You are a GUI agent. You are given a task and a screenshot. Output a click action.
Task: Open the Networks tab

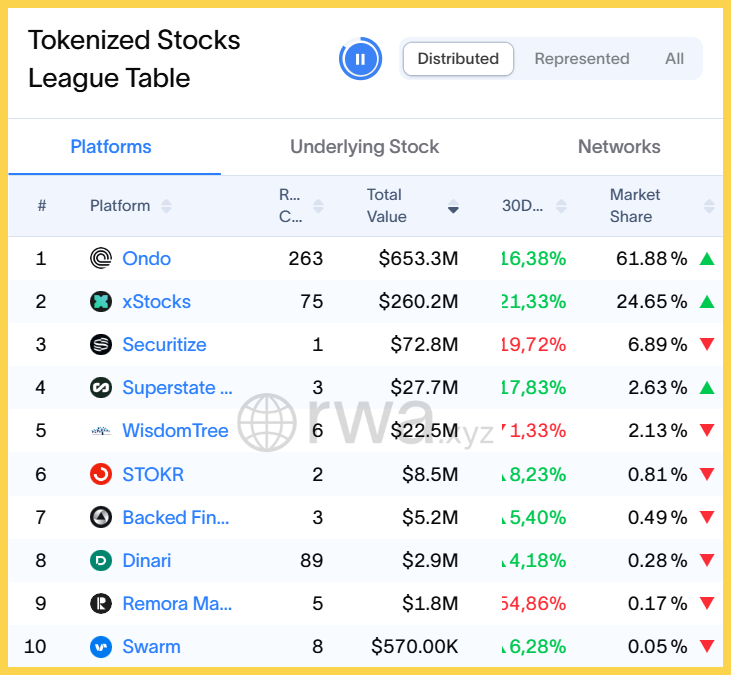(x=619, y=147)
